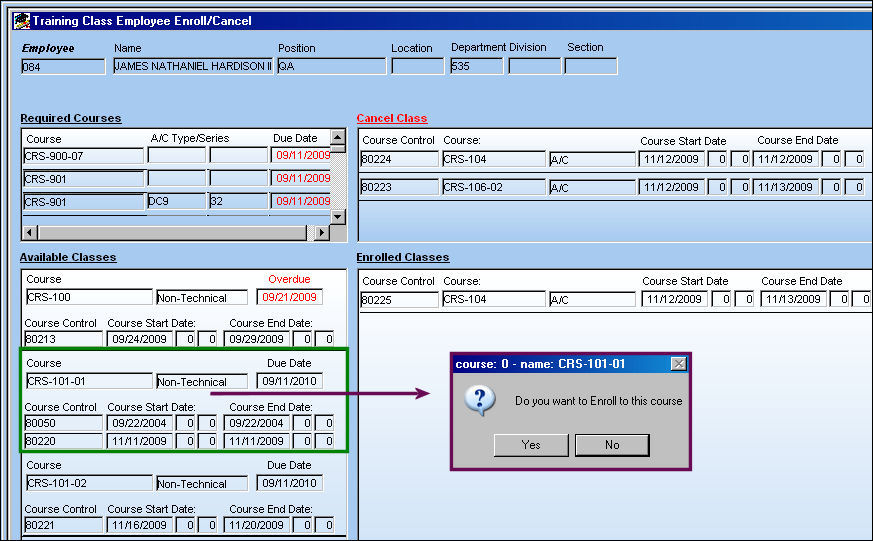Select course control 80223 row CRS-106-02
Image resolution: width=873 pixels, height=541 pixels.
pos(399,187)
